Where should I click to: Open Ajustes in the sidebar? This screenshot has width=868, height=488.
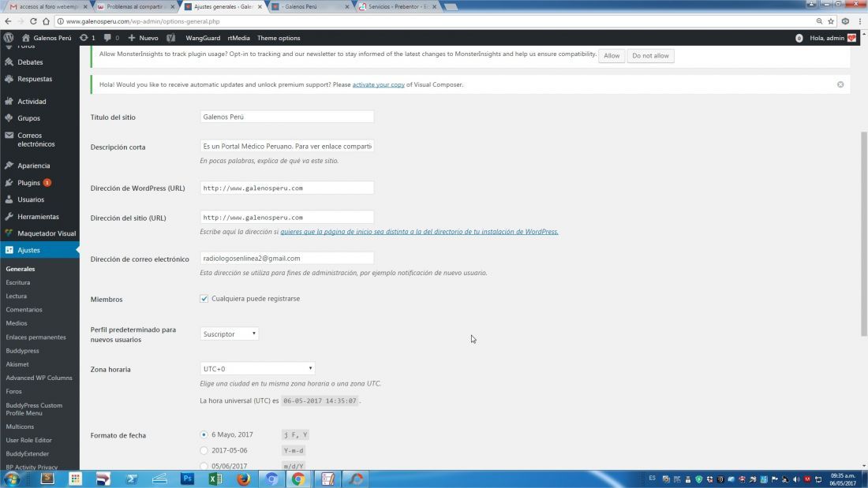(x=39, y=250)
